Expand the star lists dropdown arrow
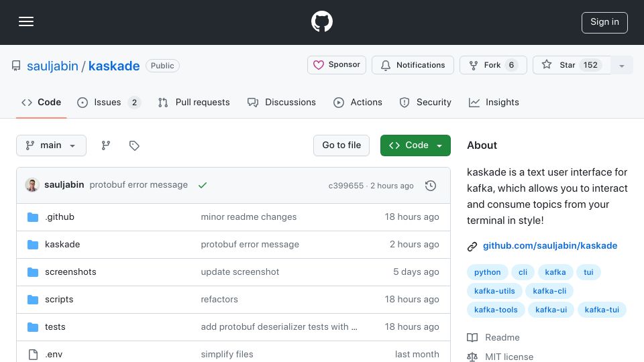 (x=621, y=66)
